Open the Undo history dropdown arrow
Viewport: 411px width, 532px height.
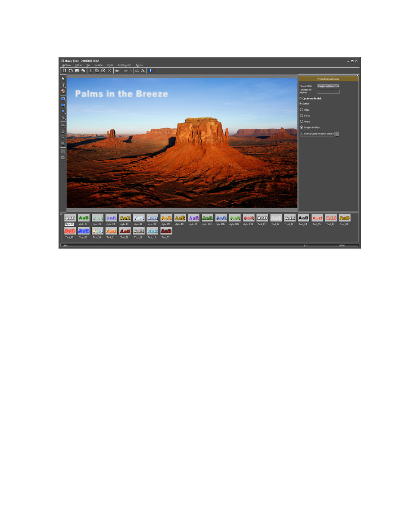coord(121,71)
